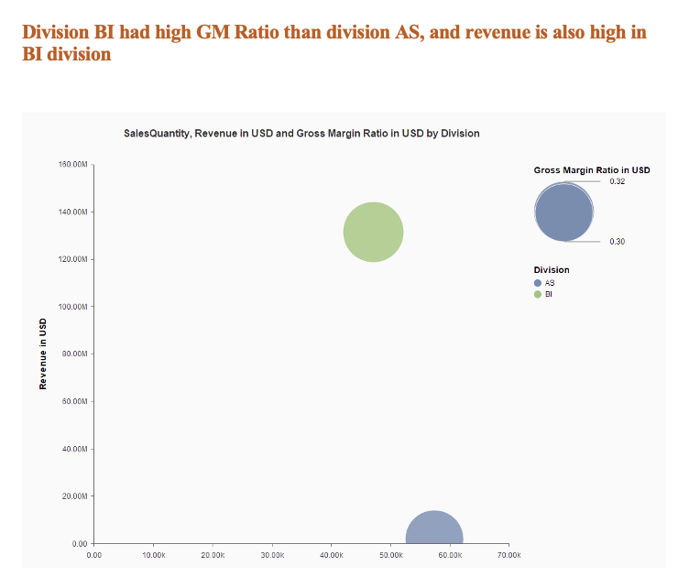Click the orange page heading text

pos(334,43)
